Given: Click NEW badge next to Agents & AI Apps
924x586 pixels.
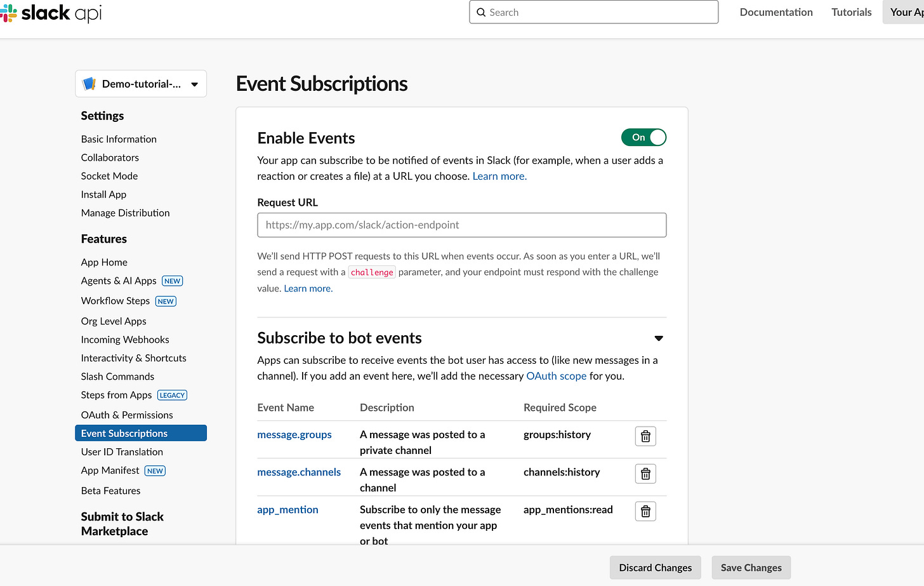Looking at the screenshot, I should pyautogui.click(x=172, y=281).
